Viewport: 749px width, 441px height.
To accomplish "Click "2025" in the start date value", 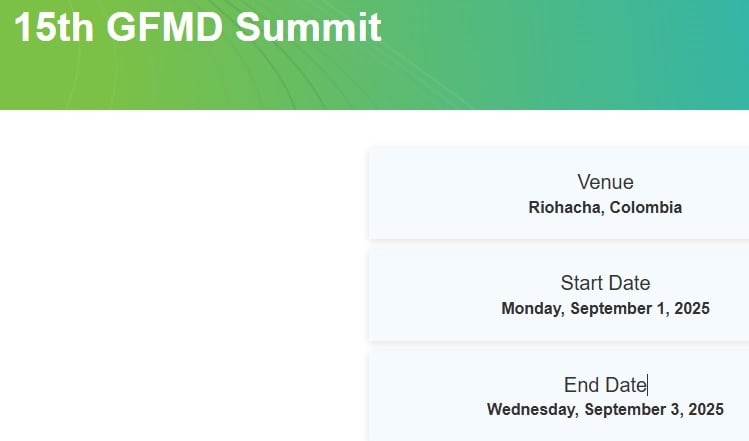I will point(692,308).
